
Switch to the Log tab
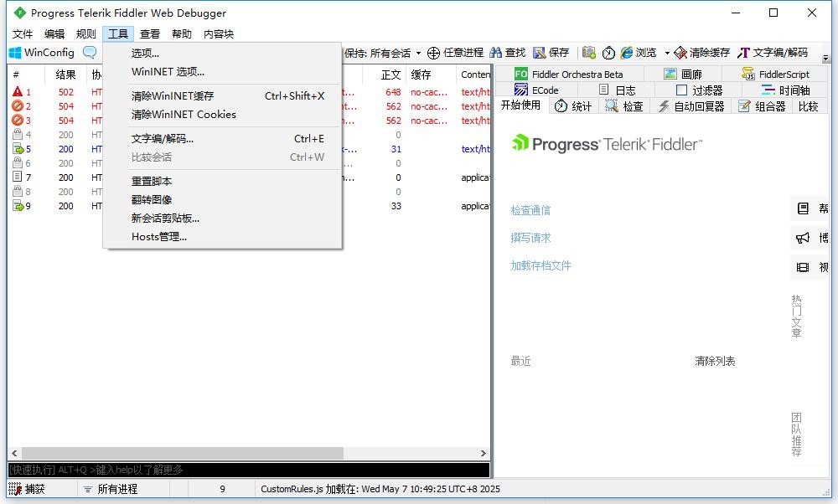pyautogui.click(x=617, y=90)
